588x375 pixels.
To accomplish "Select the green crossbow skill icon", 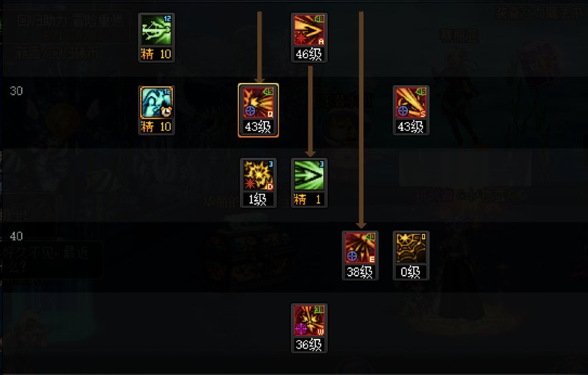I will tap(156, 30).
